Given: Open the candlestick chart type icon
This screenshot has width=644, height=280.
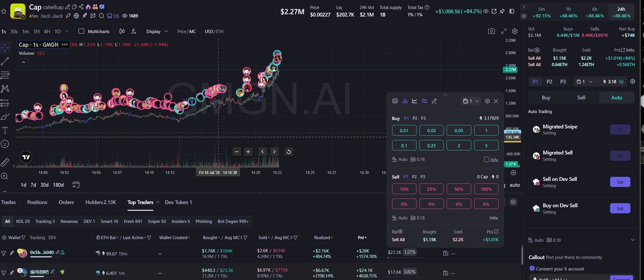Looking at the screenshot, I should (123, 32).
